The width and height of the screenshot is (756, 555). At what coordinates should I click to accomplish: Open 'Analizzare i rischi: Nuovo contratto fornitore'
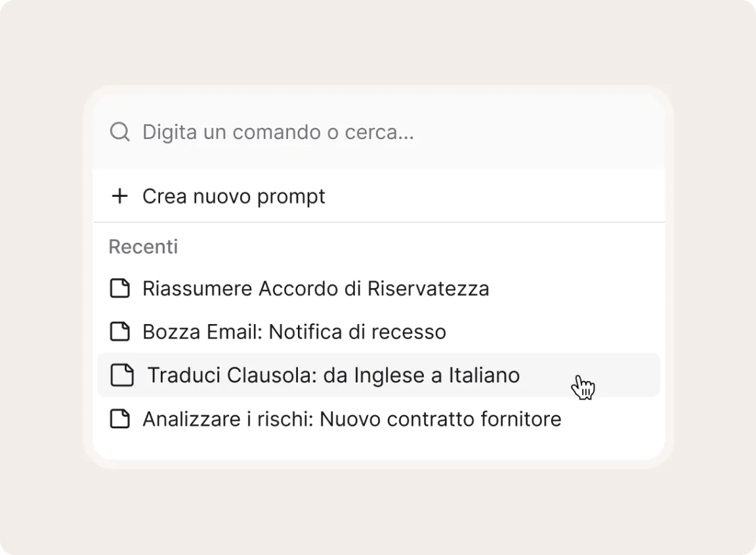coord(352,419)
